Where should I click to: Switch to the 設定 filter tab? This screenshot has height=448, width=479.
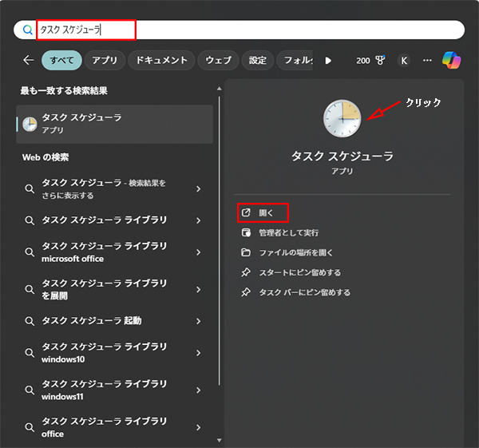[x=258, y=60]
